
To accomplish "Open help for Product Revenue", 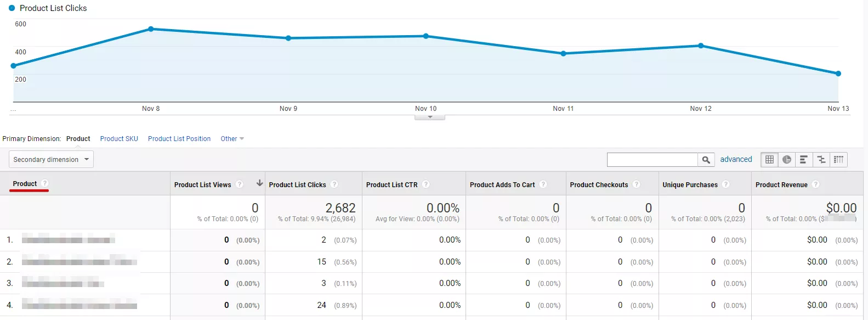I will pos(816,184).
